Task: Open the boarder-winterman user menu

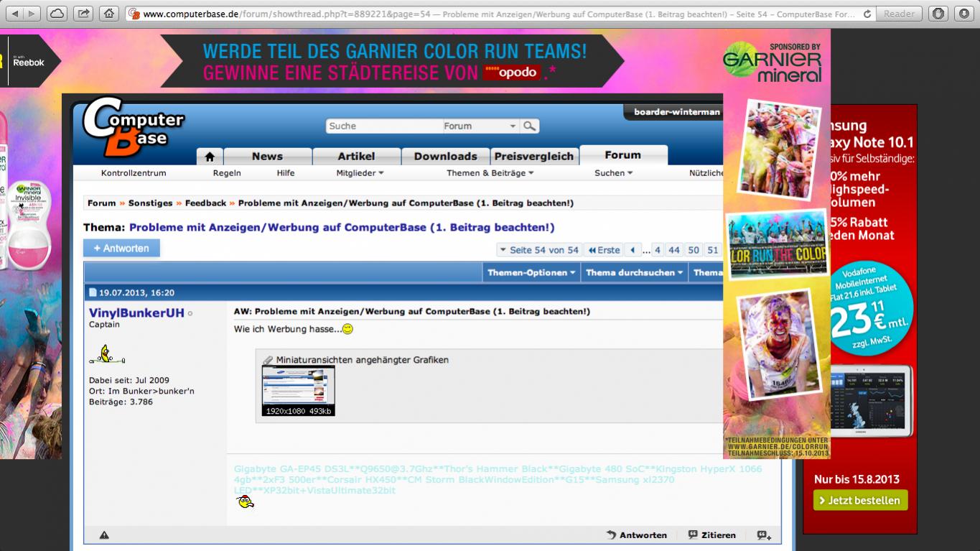Action: point(676,112)
